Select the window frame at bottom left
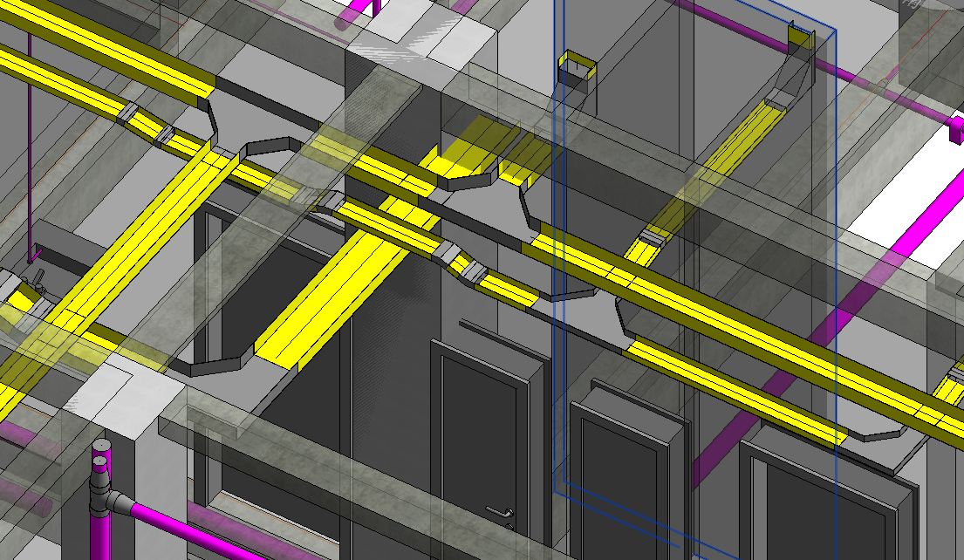Screen dimensions: 964x560 (x=262, y=515)
